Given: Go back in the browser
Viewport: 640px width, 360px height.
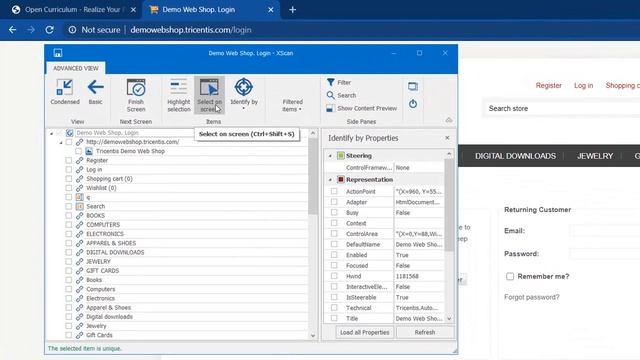Looking at the screenshot, I should pos(13,30).
